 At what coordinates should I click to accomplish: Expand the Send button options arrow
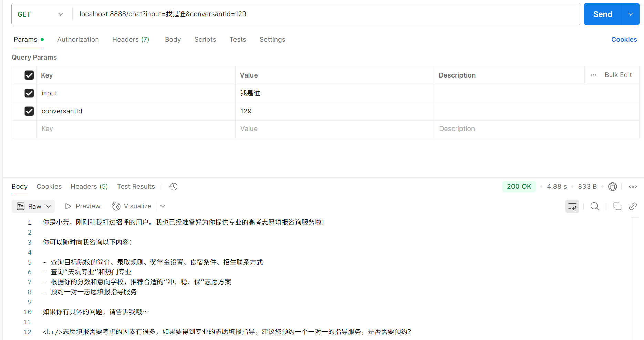(x=631, y=14)
